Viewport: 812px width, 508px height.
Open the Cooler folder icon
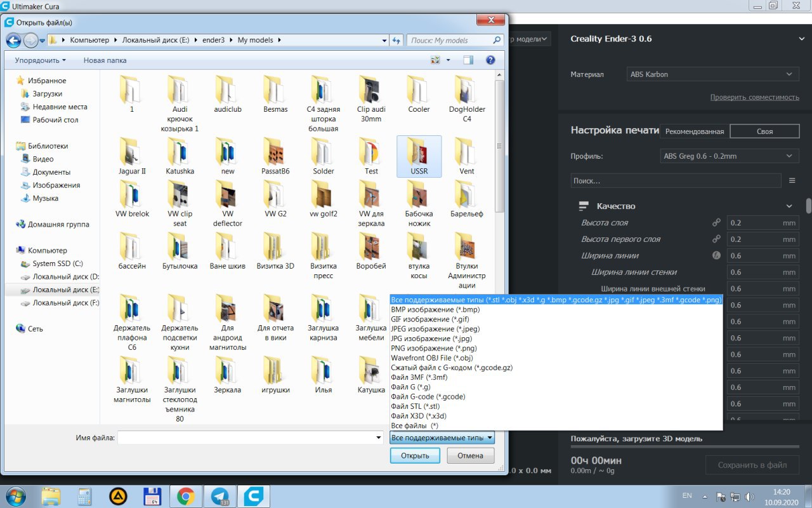[x=417, y=90]
